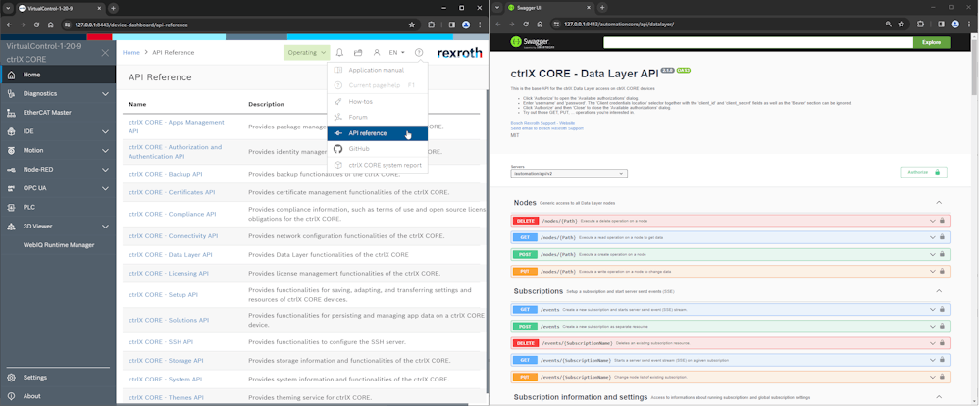980x406 pixels.
Task: Collapse Subscription information and settings section
Action: click(x=938, y=397)
